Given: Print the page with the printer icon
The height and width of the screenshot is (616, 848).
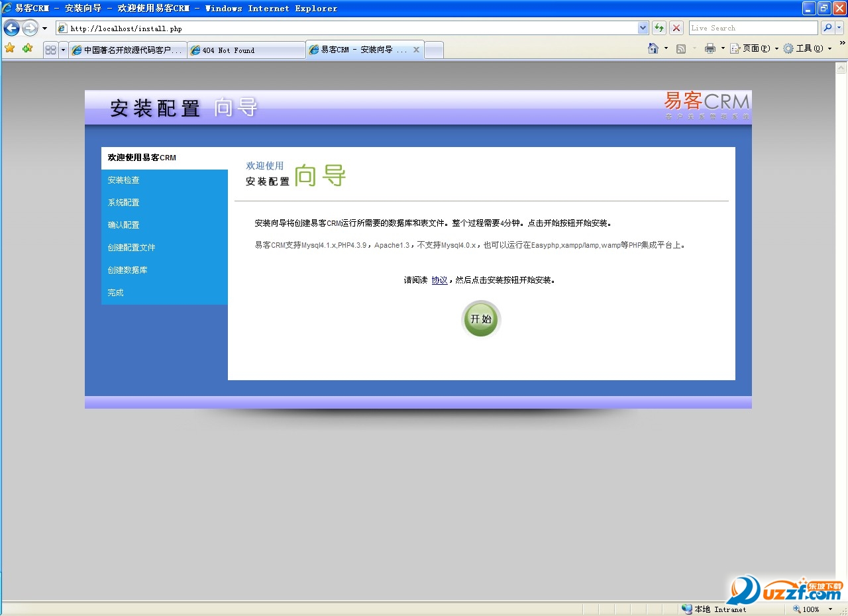Looking at the screenshot, I should pyautogui.click(x=710, y=48).
